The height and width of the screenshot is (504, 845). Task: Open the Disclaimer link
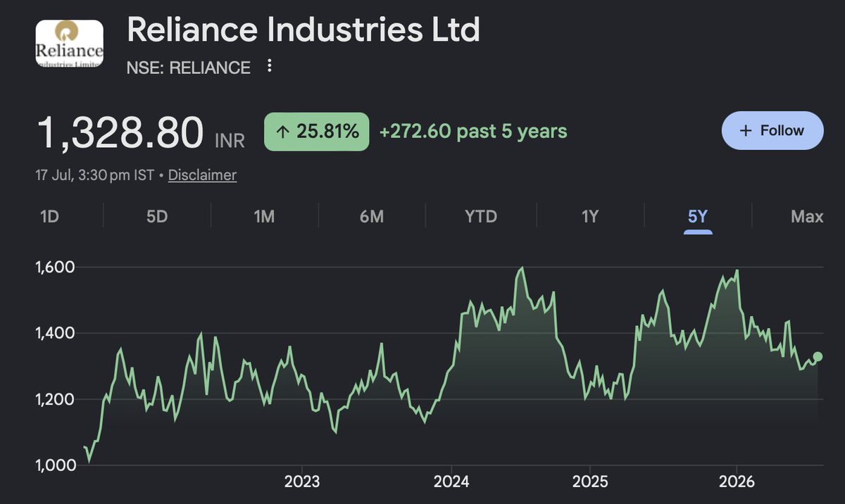tap(202, 175)
